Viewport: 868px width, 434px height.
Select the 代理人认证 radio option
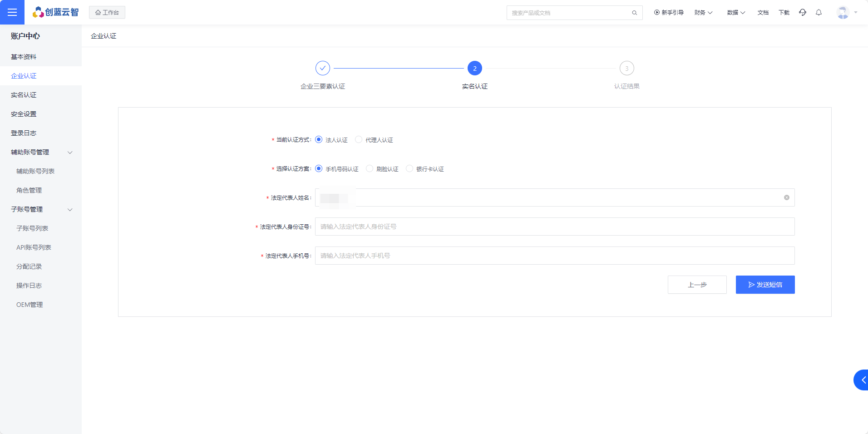tap(359, 140)
